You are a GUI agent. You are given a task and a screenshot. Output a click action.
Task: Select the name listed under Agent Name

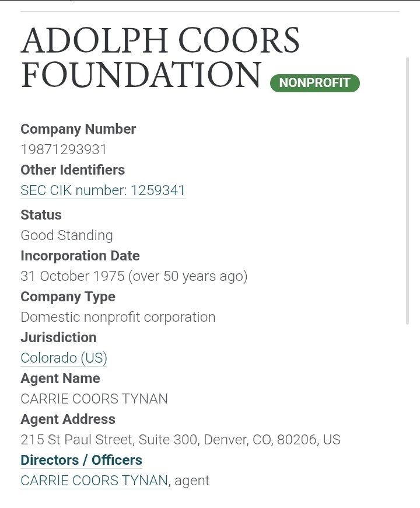(94, 399)
